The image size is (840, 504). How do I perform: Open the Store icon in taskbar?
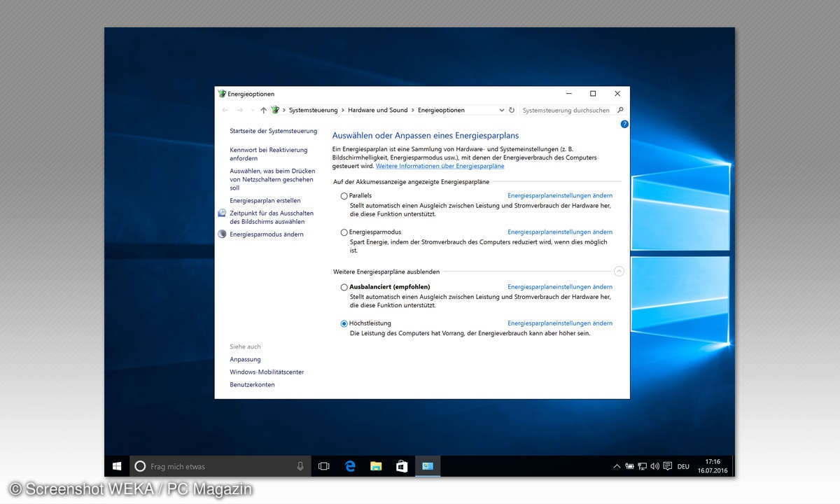[402, 466]
